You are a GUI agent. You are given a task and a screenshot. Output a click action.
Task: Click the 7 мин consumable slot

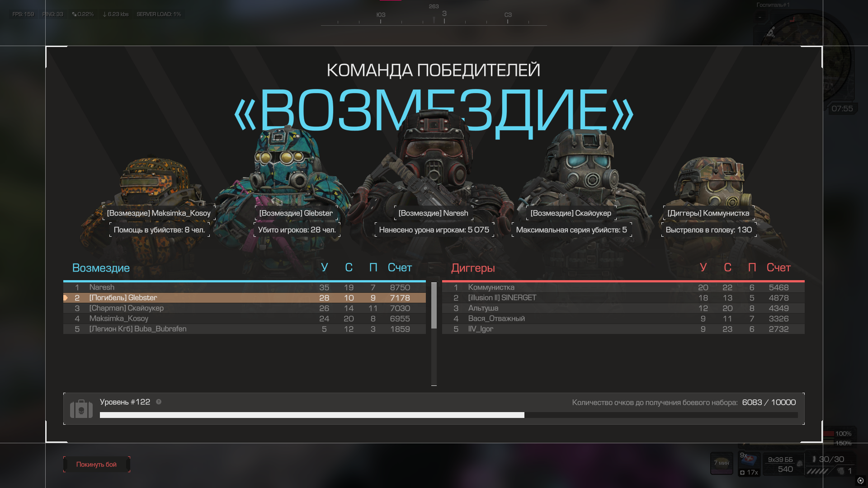722,463
